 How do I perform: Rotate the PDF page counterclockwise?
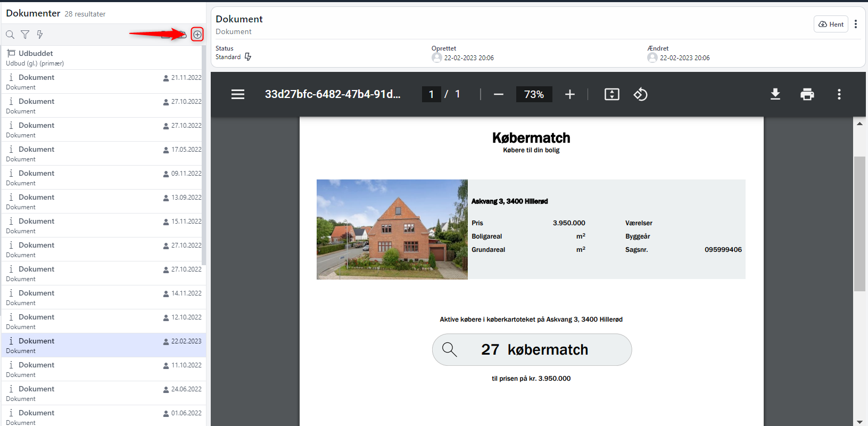640,94
